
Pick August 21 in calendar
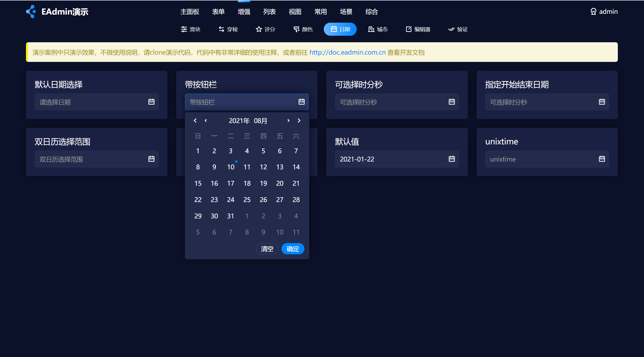coord(296,183)
